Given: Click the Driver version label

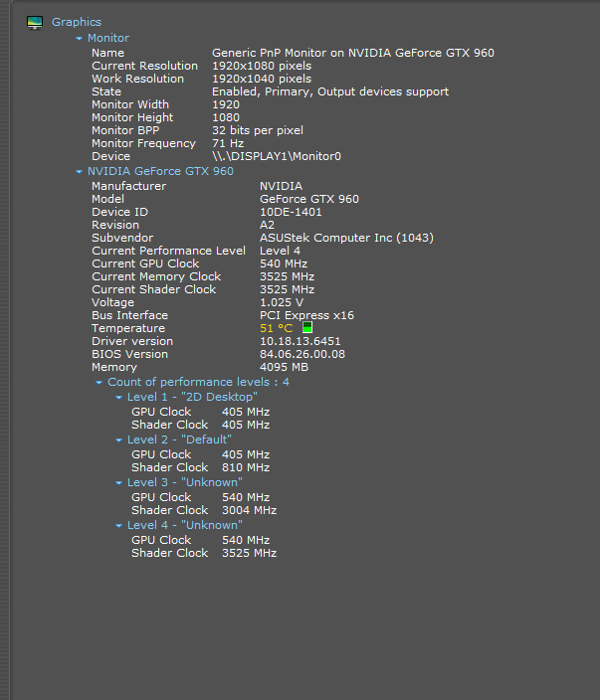Looking at the screenshot, I should coord(132,341).
